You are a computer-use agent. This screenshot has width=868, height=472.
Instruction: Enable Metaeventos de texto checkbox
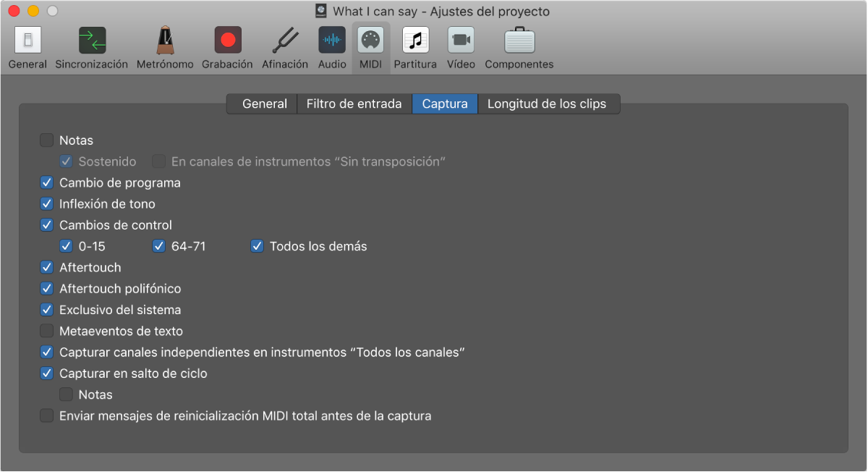[x=47, y=331]
